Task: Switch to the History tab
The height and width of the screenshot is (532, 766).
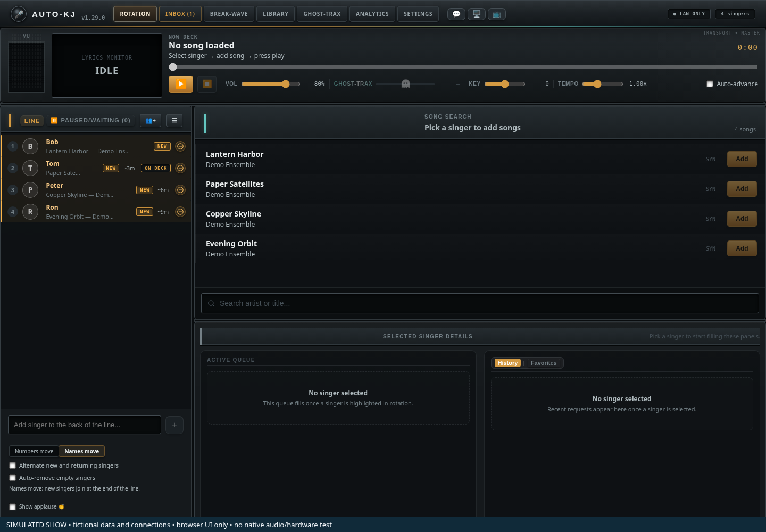Action: [507, 363]
